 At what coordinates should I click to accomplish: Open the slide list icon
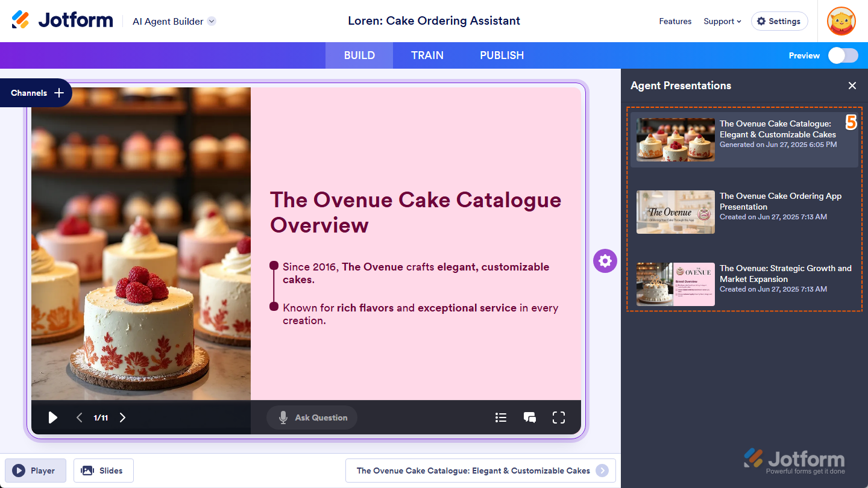click(x=500, y=418)
